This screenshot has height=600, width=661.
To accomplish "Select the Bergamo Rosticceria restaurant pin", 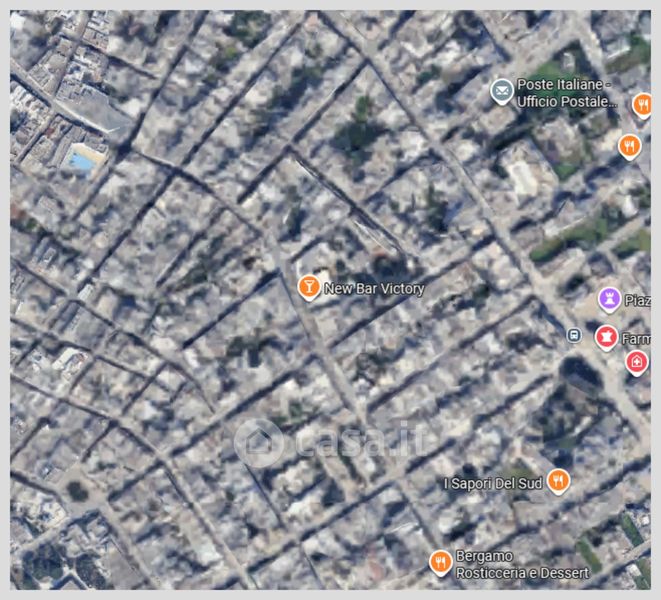I will click(x=439, y=563).
